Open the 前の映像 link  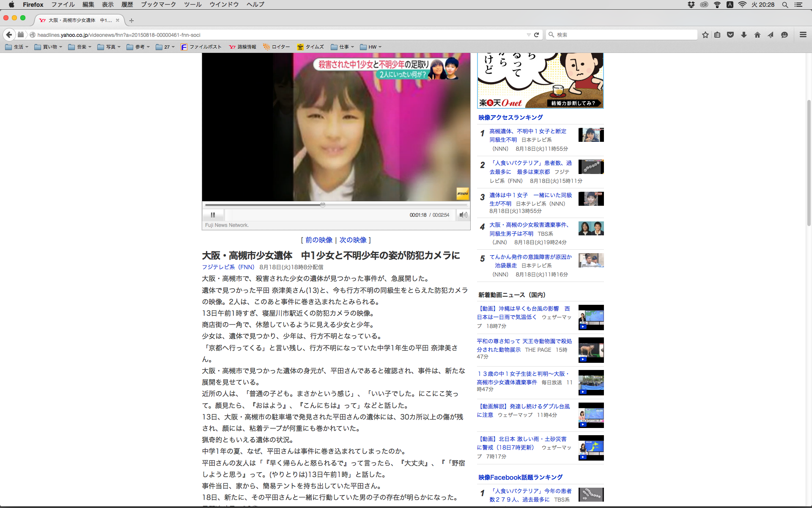pos(319,240)
